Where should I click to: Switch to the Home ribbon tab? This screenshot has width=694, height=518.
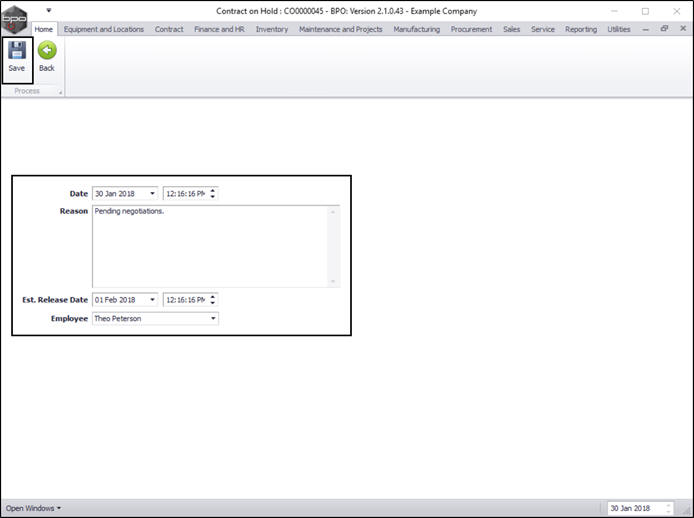point(44,29)
